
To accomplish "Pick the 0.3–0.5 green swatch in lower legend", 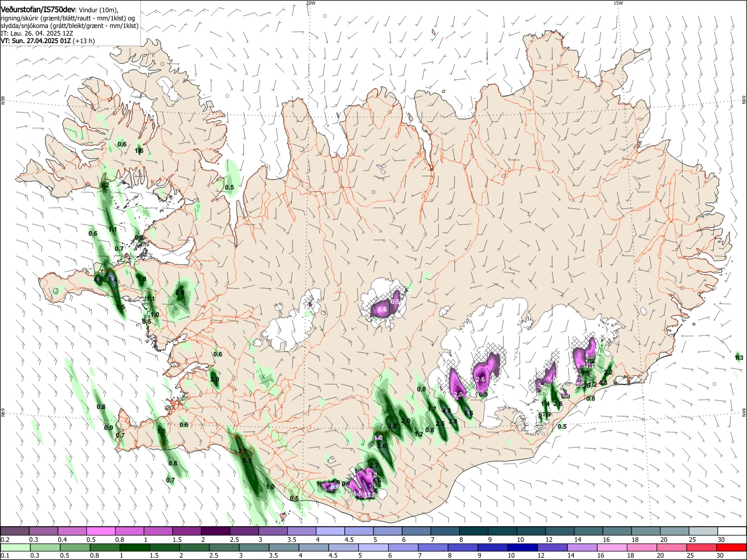I will click(45, 548).
